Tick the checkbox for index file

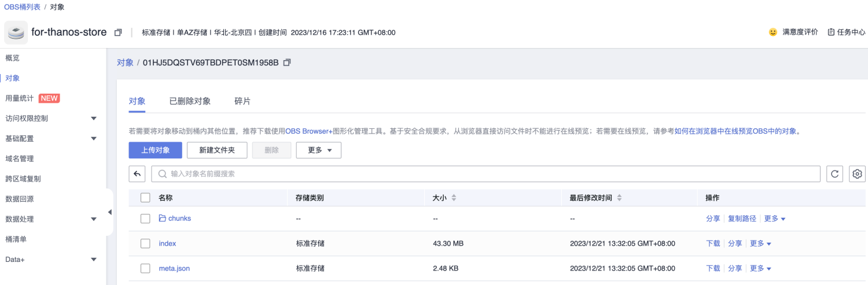pyautogui.click(x=145, y=243)
